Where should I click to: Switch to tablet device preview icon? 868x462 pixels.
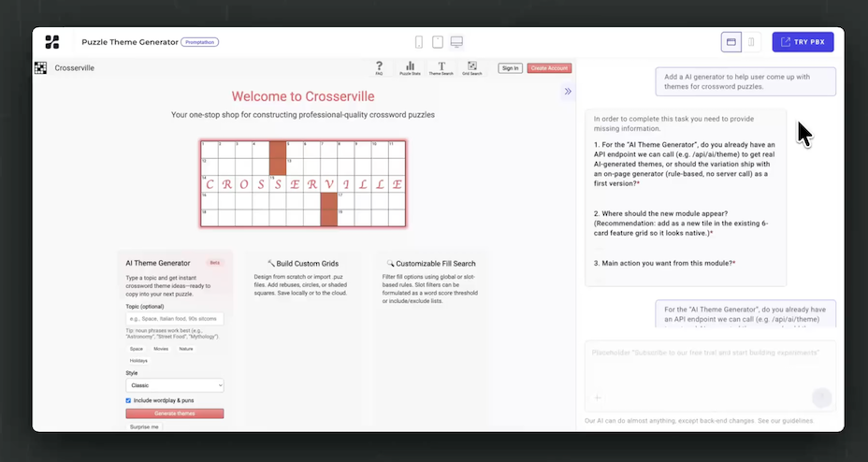[x=438, y=42]
